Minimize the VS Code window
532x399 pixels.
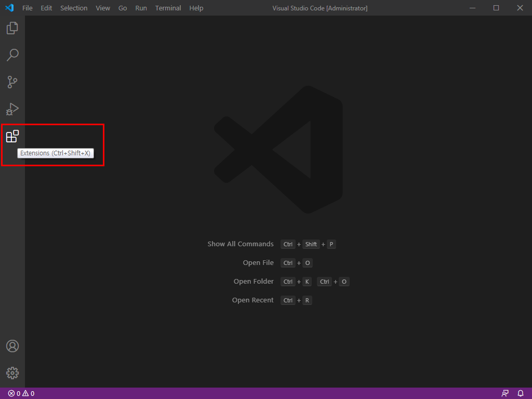pos(472,8)
